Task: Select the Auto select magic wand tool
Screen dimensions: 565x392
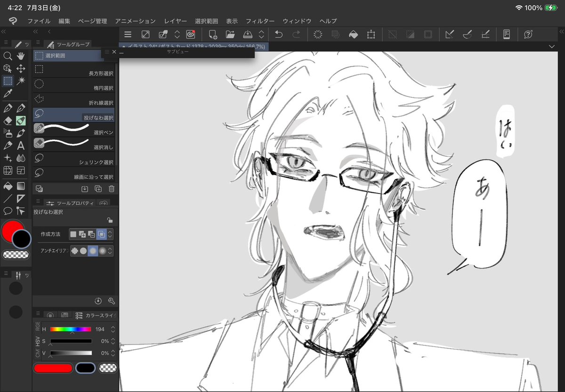Action: (x=21, y=81)
